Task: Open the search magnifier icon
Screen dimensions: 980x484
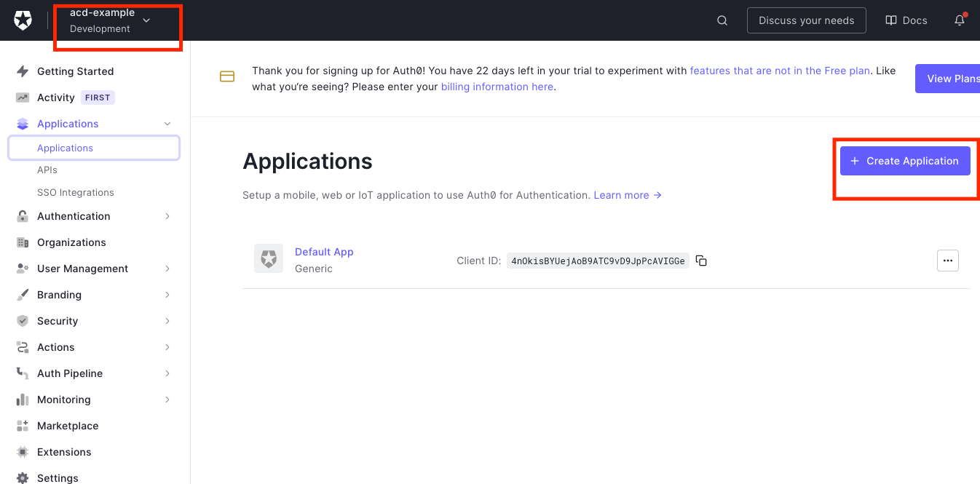Action: (722, 20)
